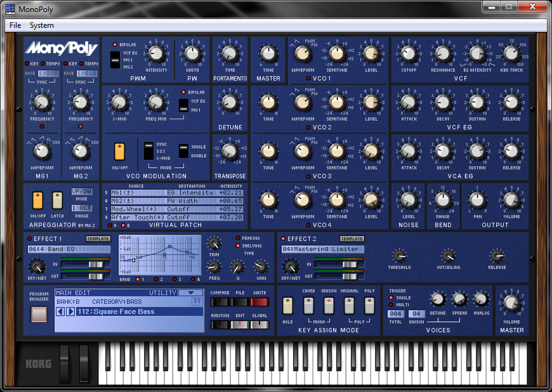
Task: Toggle the Effect 2 enable LED
Action: (x=283, y=239)
